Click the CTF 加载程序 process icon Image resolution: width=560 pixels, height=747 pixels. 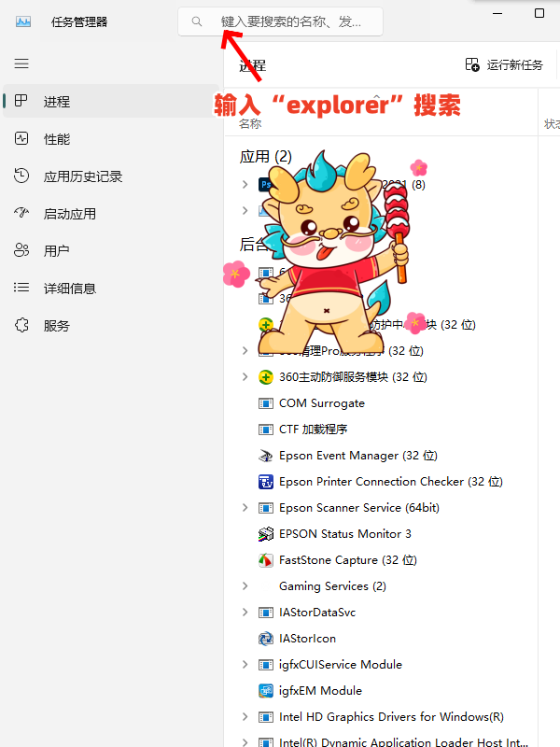click(266, 430)
